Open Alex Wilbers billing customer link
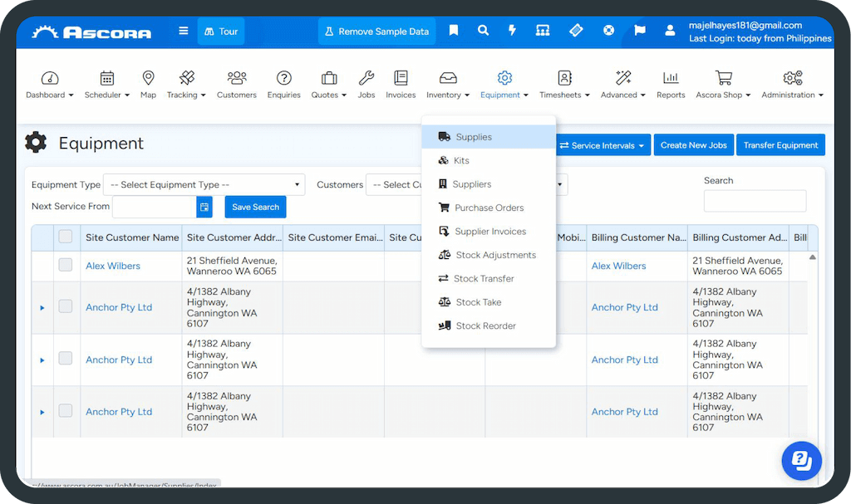Screen dimensions: 851x504 tap(618, 266)
